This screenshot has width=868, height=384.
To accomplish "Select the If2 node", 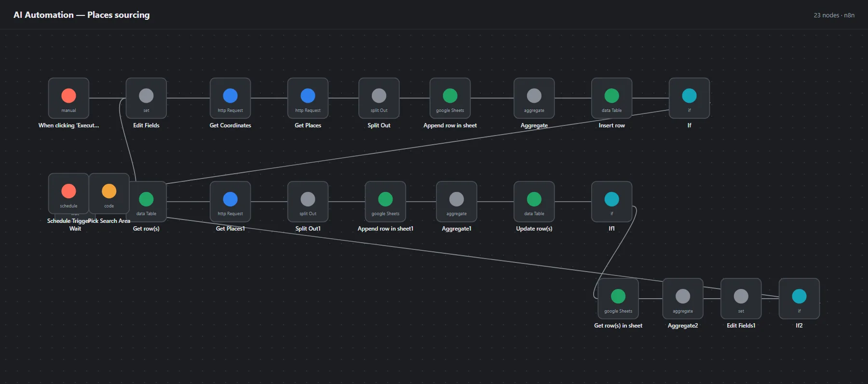I will tap(799, 299).
